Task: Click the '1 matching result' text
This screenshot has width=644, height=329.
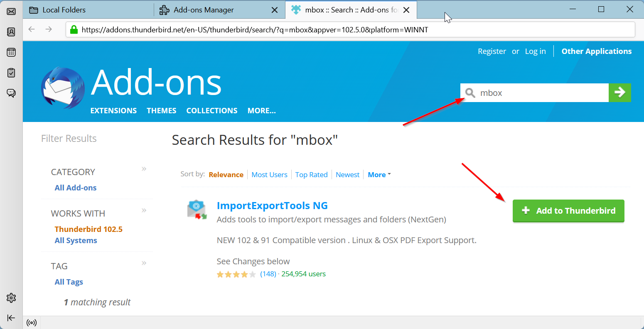Action: pyautogui.click(x=97, y=302)
